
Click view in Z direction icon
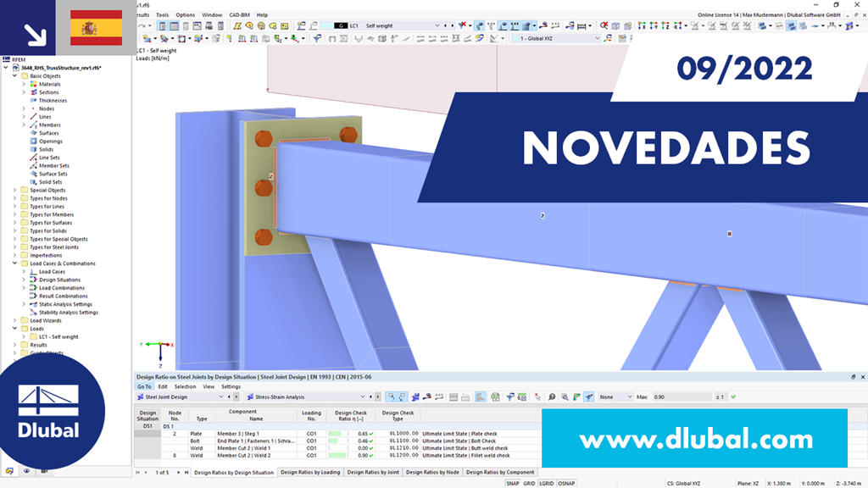click(665, 25)
